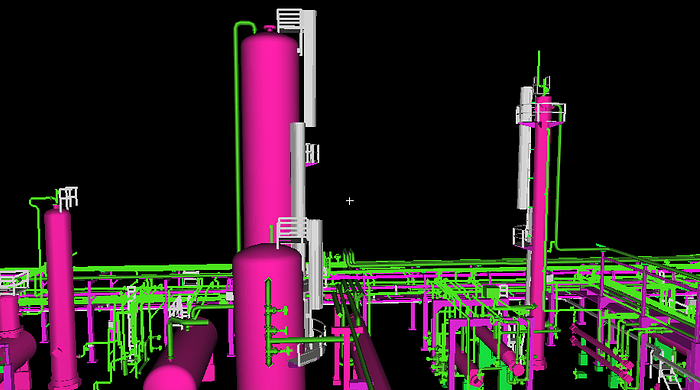This screenshot has width=700, height=390.
Task: Click the white crosshair in the viewport center
Action: click(x=350, y=201)
